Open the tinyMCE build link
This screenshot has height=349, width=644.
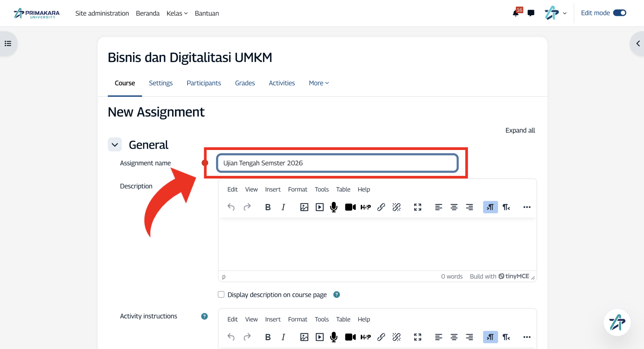point(500,276)
